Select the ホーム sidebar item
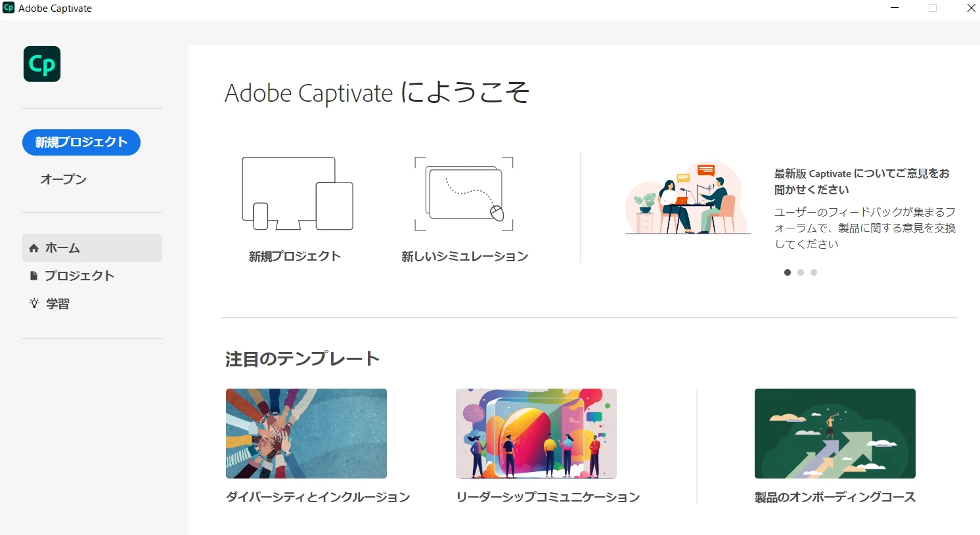This screenshot has width=980, height=535. [x=92, y=248]
